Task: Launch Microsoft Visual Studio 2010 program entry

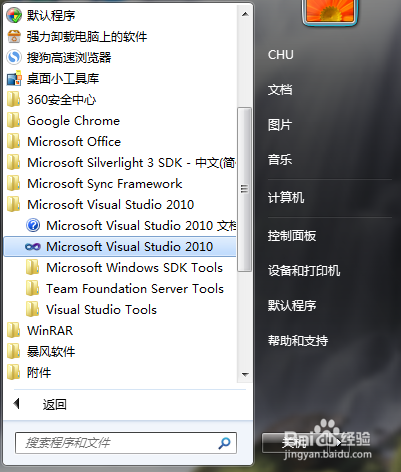Action: coord(120,247)
